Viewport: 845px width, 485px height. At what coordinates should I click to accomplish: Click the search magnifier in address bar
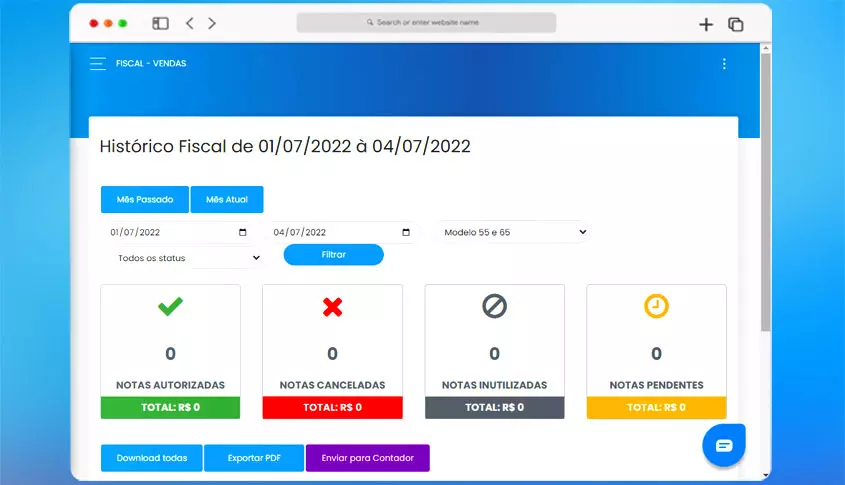click(370, 23)
